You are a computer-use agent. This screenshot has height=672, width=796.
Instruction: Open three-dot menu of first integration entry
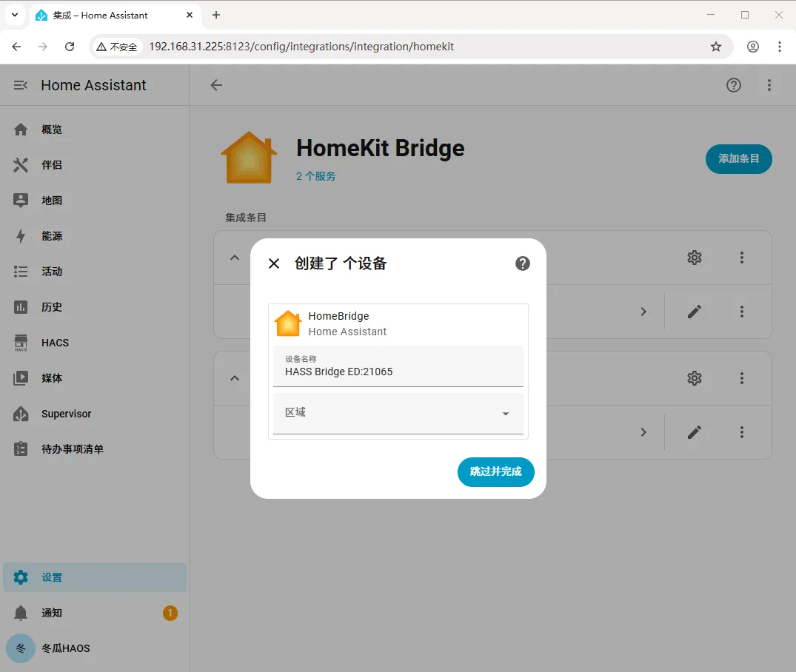point(742,258)
